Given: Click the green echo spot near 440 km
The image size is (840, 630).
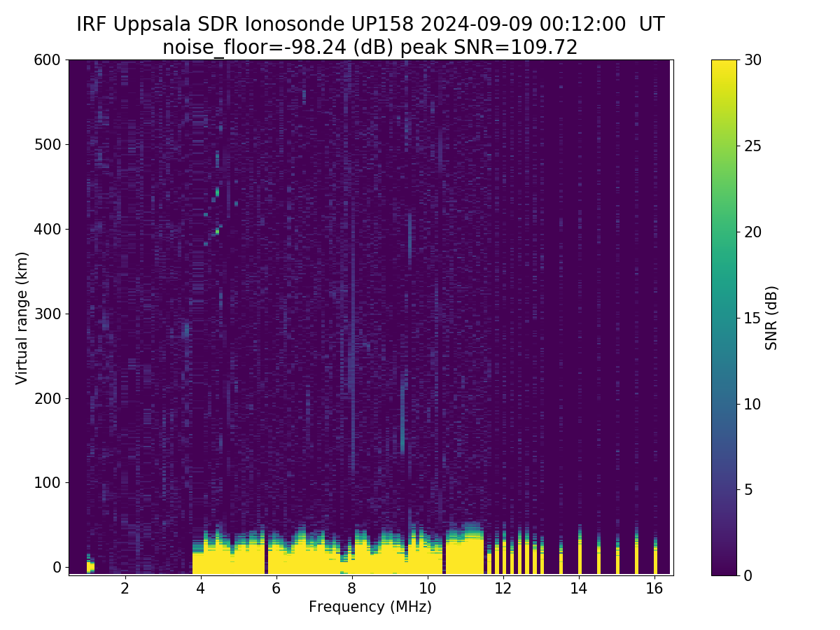Looking at the screenshot, I should (217, 191).
